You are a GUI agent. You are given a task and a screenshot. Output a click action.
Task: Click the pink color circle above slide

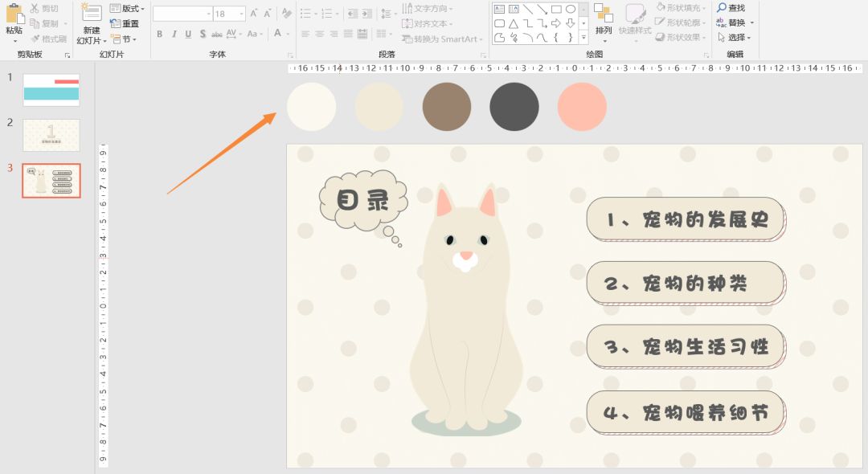pos(582,107)
